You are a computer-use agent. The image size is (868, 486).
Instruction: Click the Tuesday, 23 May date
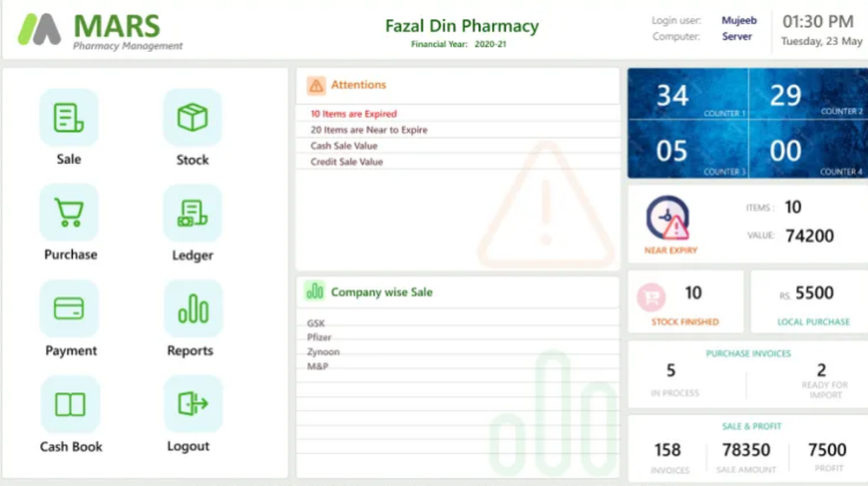822,41
